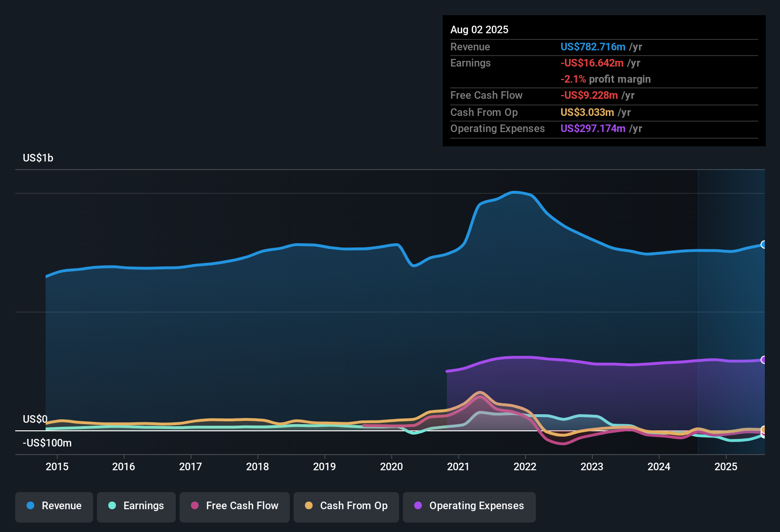Screen dimensions: 780x532
Task: Click the yellow cash endpoint marker at chart edge
Action: (764, 430)
